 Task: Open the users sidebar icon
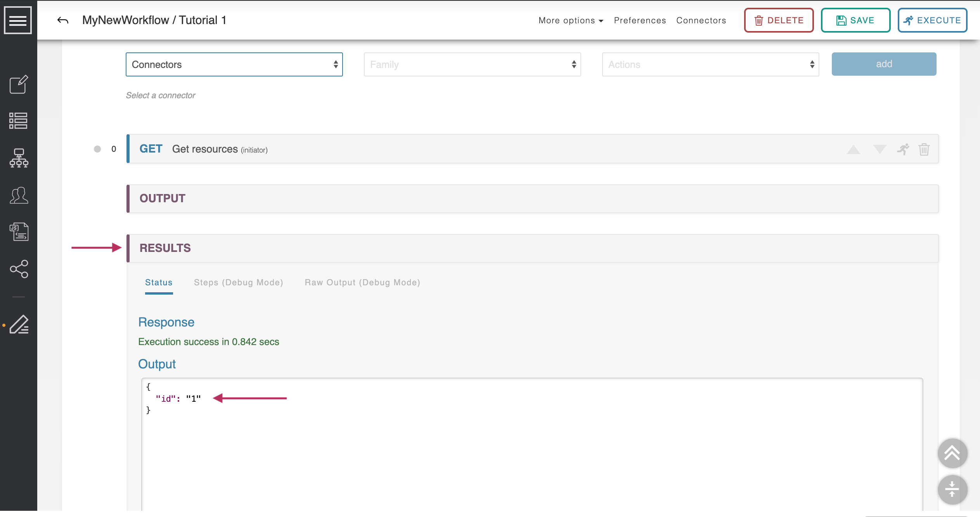tap(19, 195)
